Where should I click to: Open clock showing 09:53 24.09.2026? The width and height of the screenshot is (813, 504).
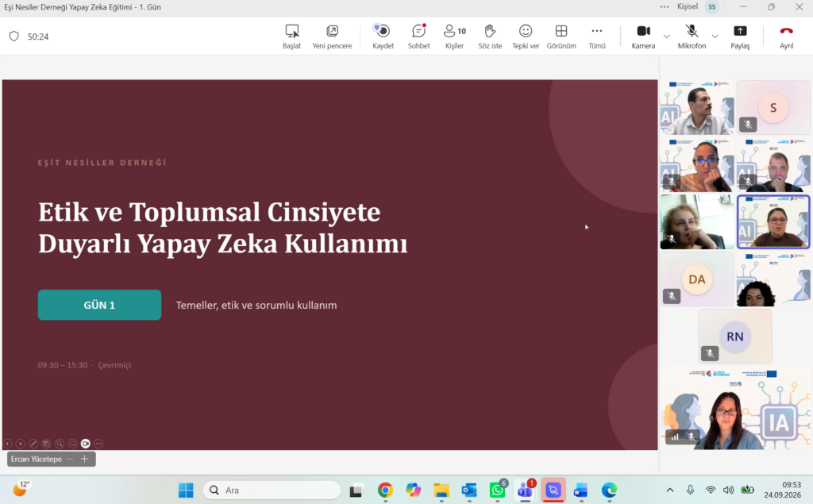[782, 490]
